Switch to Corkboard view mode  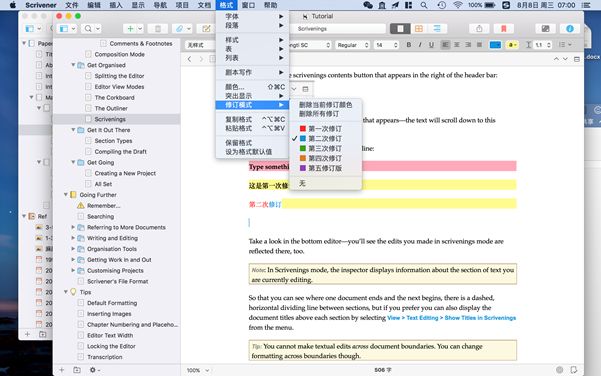(x=419, y=29)
